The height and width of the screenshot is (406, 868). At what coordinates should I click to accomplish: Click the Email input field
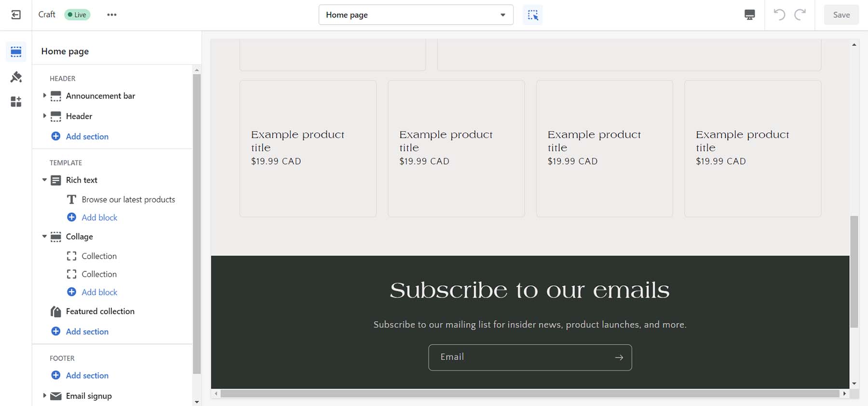(x=530, y=357)
